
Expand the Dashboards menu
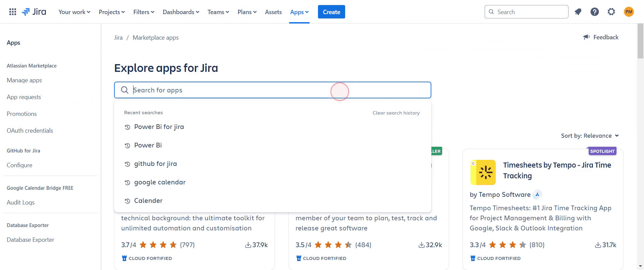(181, 12)
